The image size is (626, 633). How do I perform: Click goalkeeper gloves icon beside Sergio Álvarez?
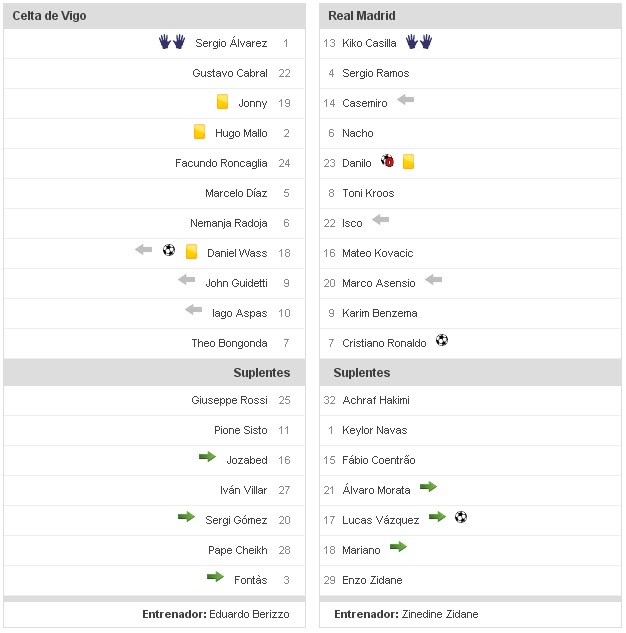172,42
